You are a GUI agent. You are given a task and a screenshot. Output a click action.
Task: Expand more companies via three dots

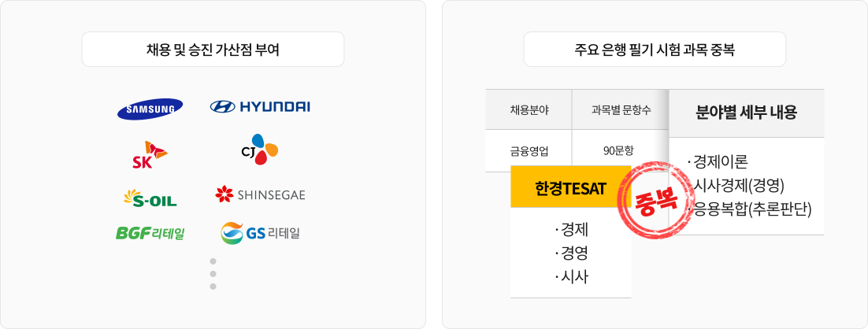coord(213,273)
